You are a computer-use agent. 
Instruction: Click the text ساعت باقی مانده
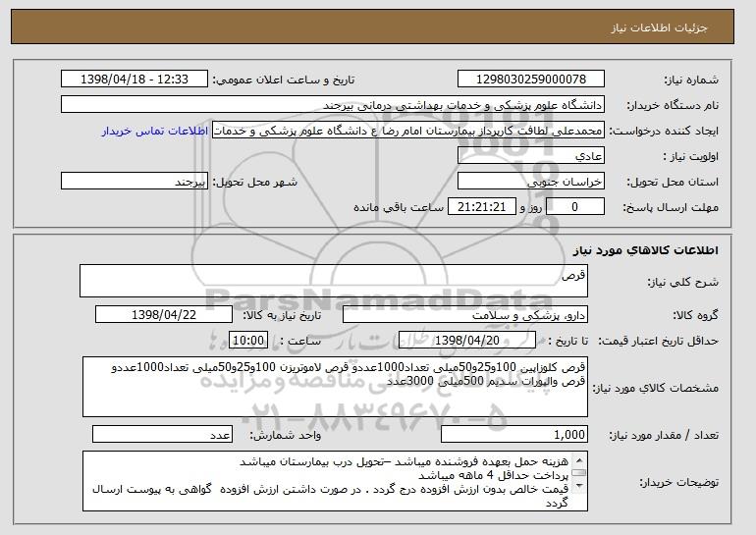(399, 207)
